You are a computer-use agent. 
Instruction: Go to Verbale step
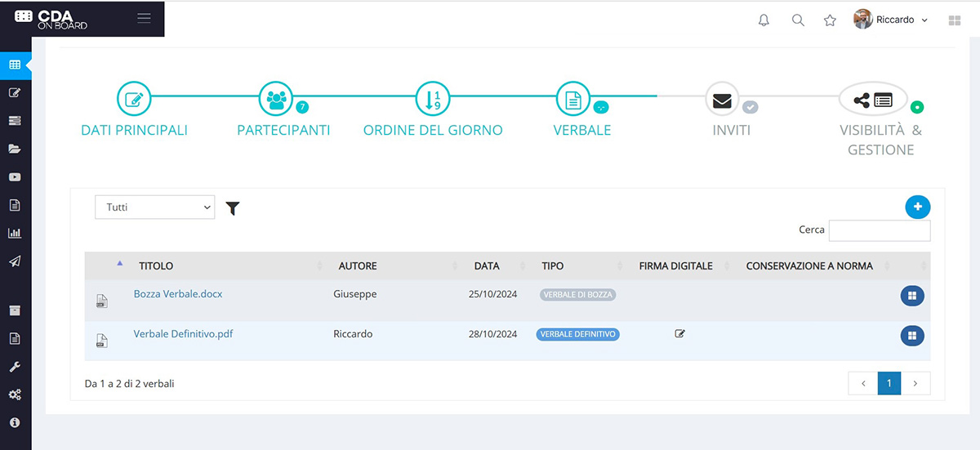click(581, 109)
